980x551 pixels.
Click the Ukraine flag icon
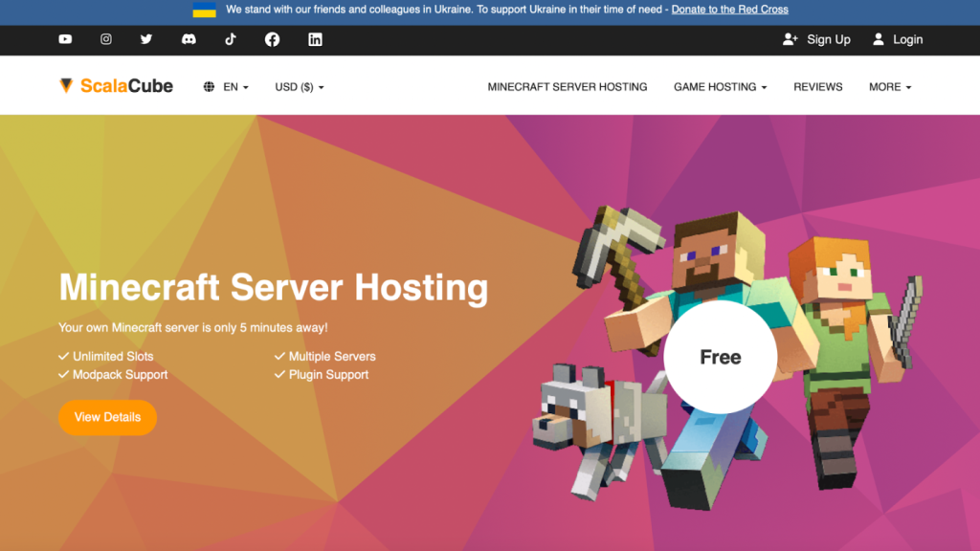pos(204,10)
